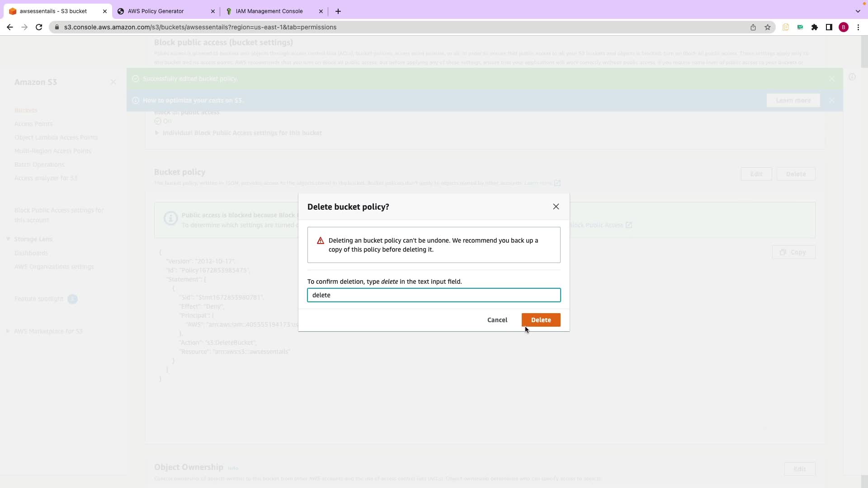Click the address bar URL
This screenshot has height=488, width=868.
[200, 27]
